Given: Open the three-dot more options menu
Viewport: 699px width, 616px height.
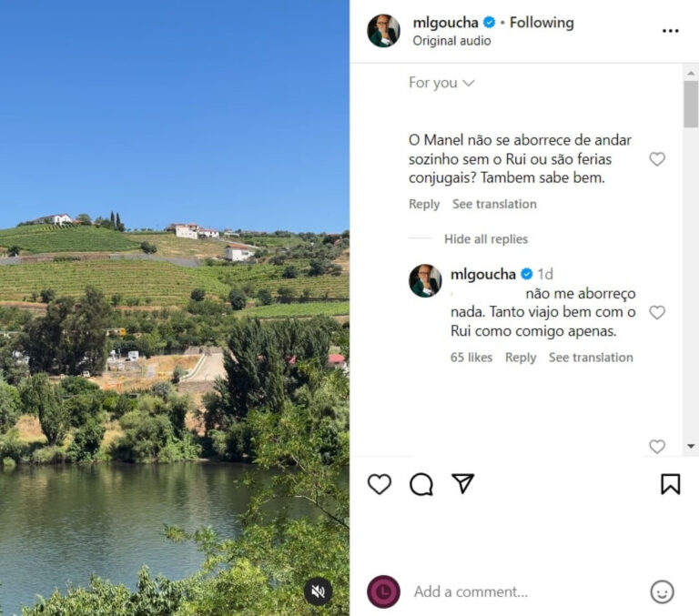Looking at the screenshot, I should point(670,31).
